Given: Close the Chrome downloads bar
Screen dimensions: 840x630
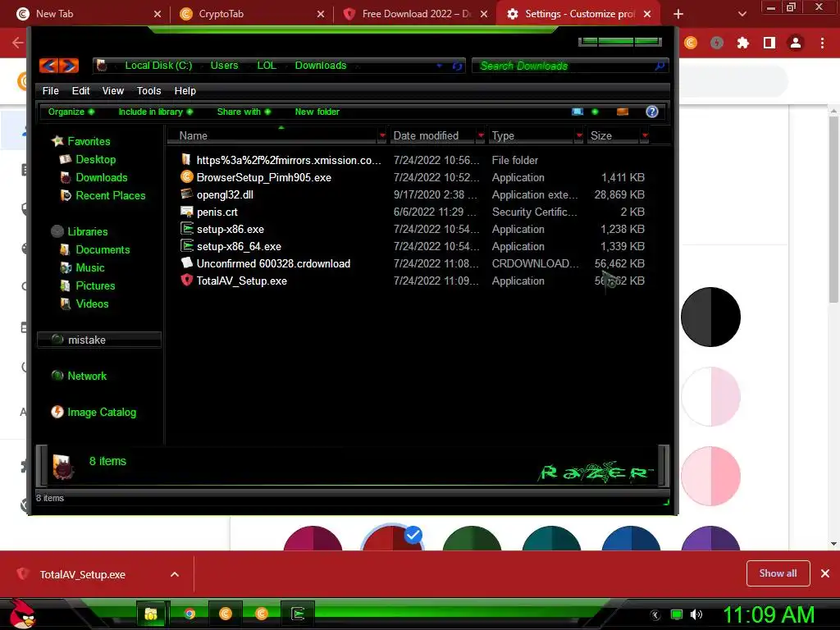Looking at the screenshot, I should [x=825, y=573].
